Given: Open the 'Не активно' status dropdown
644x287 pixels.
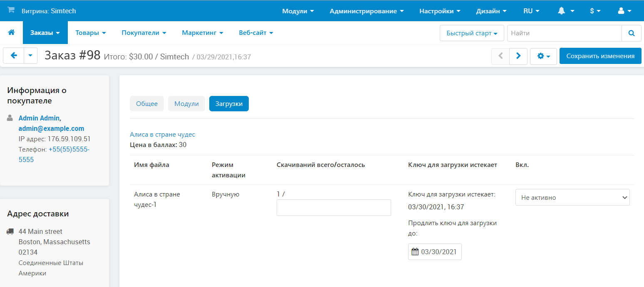Looking at the screenshot, I should click(x=572, y=198).
